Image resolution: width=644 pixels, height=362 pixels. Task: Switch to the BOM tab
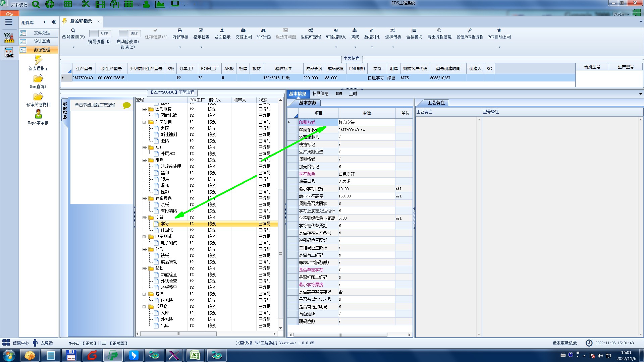pyautogui.click(x=339, y=94)
